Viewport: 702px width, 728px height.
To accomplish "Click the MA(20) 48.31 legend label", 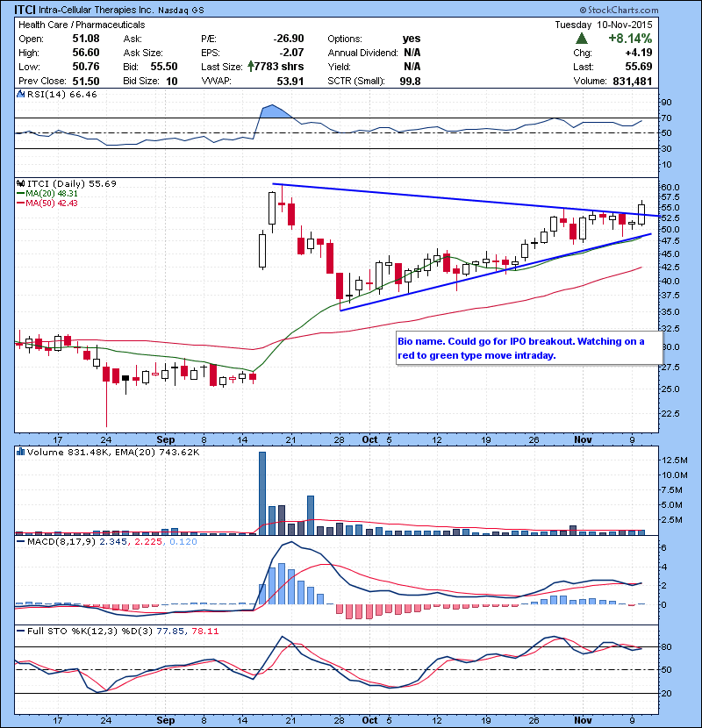I will [52, 194].
